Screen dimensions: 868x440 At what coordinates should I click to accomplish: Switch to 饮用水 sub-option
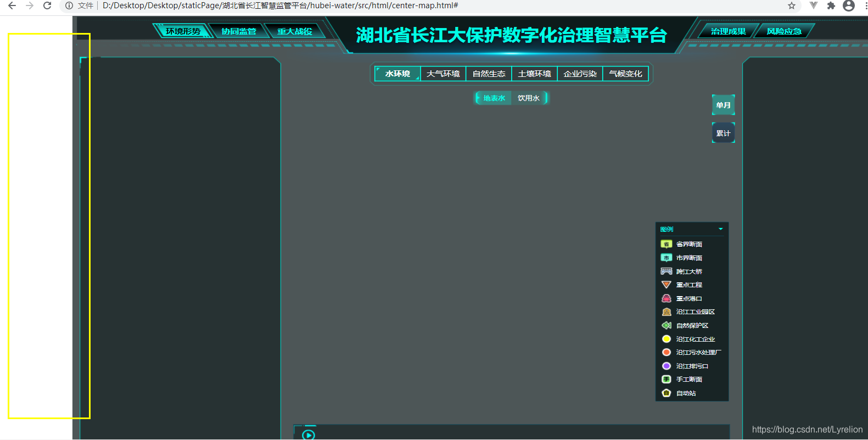(x=529, y=98)
